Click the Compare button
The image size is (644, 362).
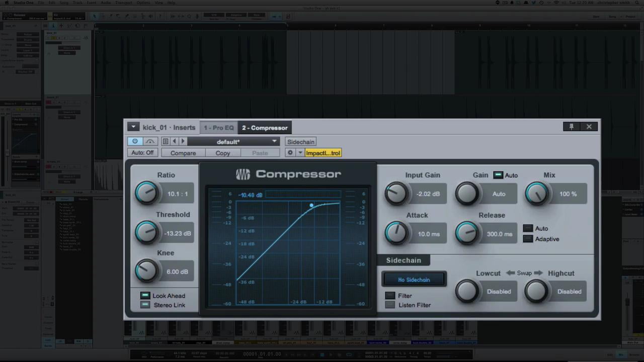click(x=183, y=153)
